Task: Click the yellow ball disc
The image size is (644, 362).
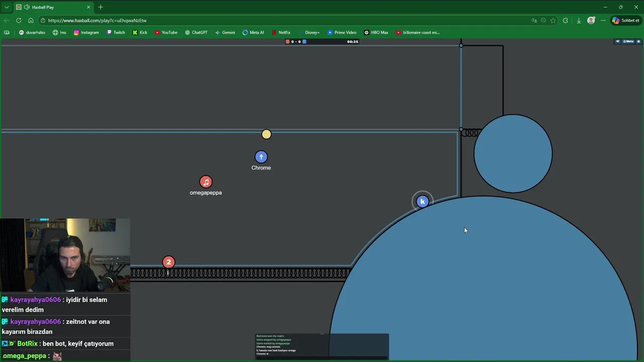Action: pos(266,134)
